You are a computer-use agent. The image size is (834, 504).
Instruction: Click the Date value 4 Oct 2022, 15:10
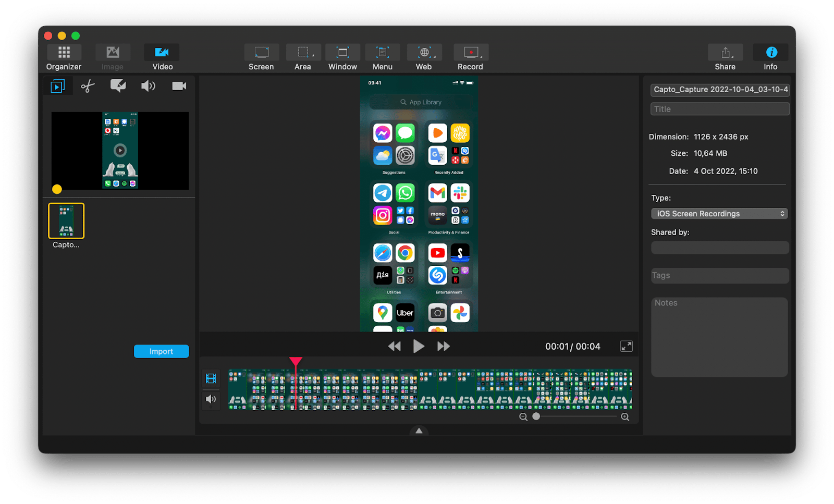click(x=726, y=171)
